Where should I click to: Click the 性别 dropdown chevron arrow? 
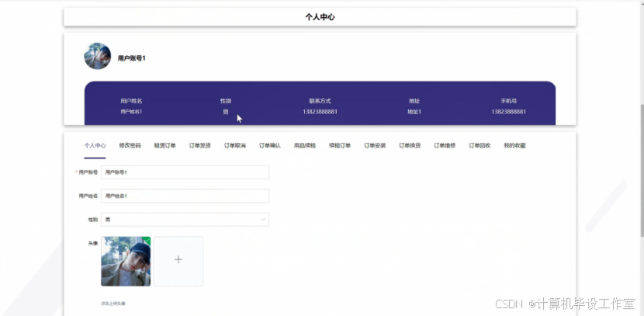[263, 220]
